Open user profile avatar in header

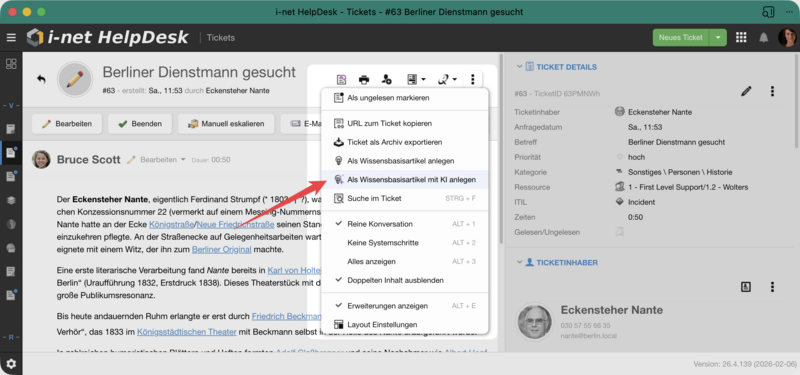pyautogui.click(x=787, y=38)
